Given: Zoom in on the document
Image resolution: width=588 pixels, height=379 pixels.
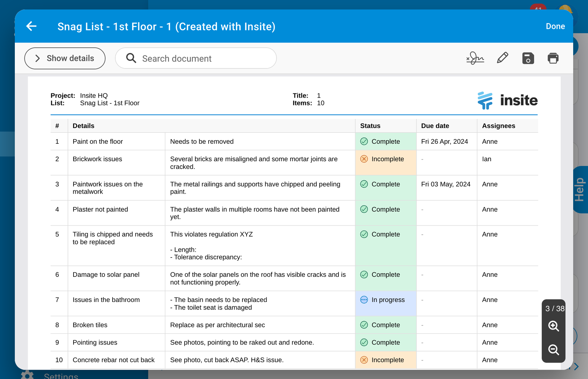Looking at the screenshot, I should point(554,326).
